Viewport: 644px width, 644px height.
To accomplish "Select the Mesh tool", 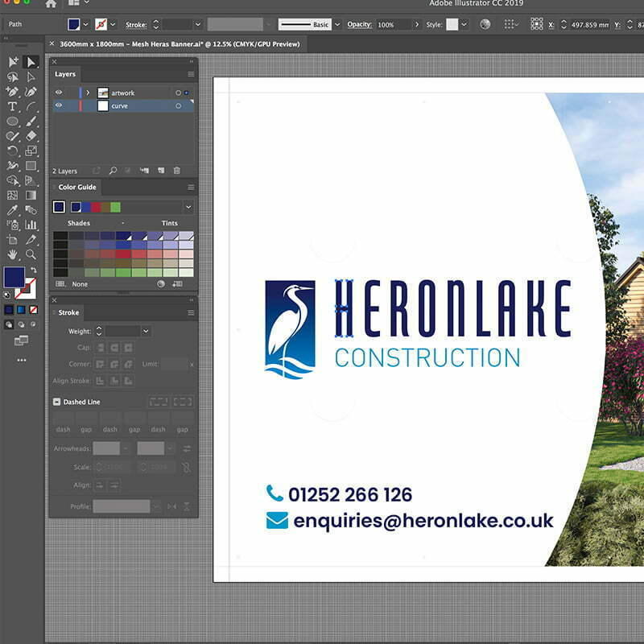I will pos(12,195).
